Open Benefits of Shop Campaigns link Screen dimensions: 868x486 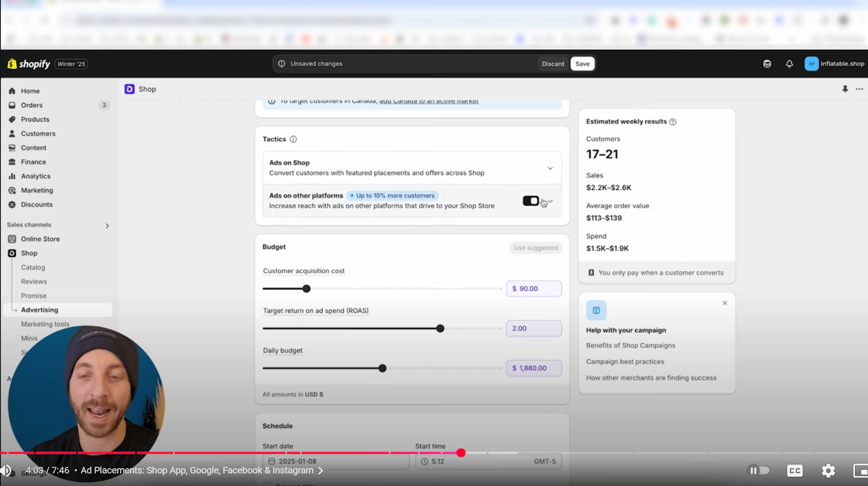point(630,346)
